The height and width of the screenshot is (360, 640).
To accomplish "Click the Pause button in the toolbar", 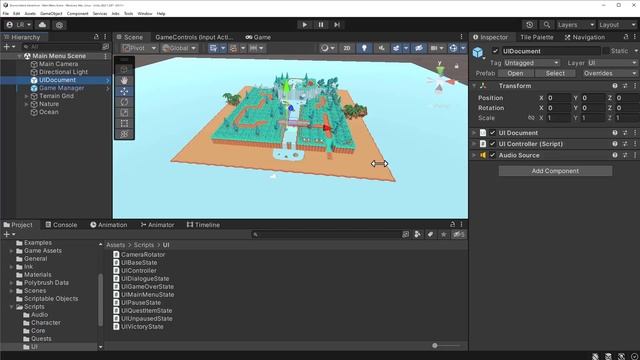I will point(321,25).
